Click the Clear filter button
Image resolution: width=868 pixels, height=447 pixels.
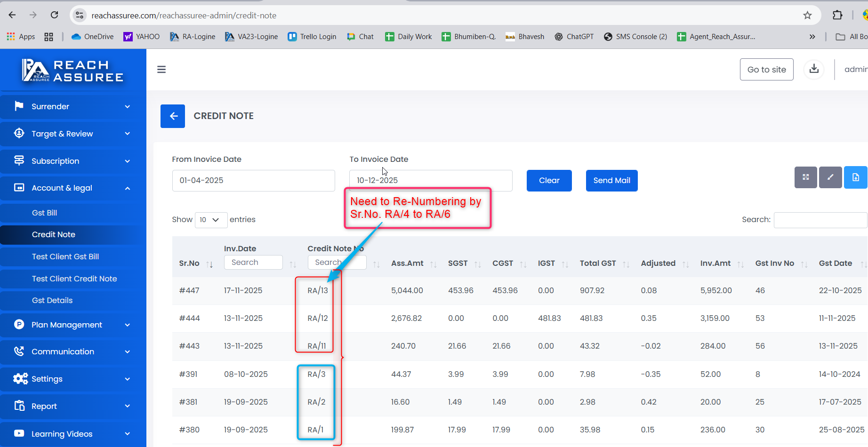(549, 181)
